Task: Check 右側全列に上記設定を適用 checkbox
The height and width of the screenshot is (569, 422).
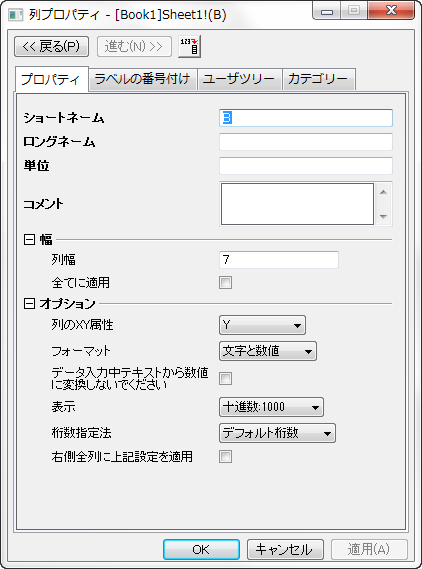Action: tap(225, 457)
